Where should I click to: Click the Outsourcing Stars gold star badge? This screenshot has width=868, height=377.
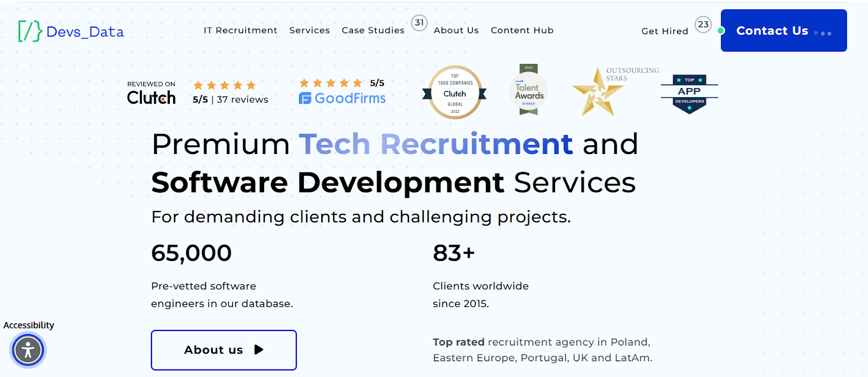point(597,92)
